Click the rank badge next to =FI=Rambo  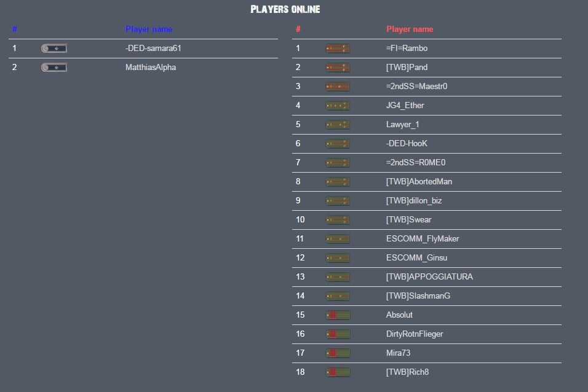(x=338, y=49)
